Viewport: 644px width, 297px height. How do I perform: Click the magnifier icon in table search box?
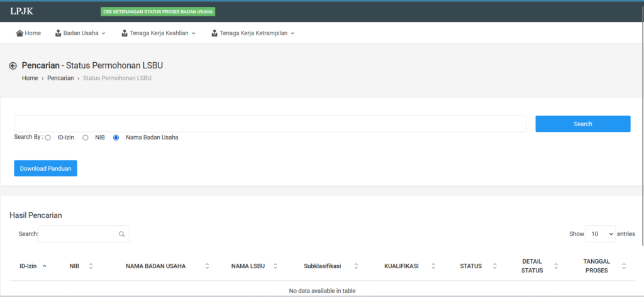121,234
